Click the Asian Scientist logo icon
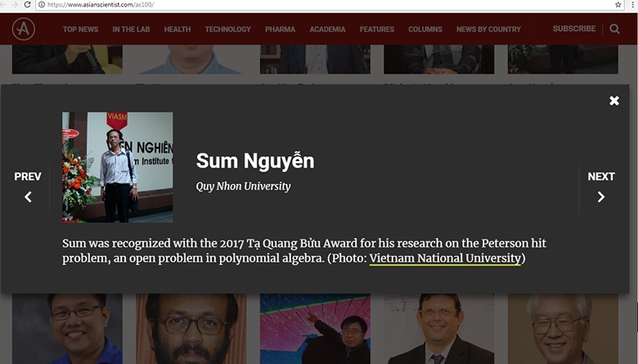The image size is (638, 364). 24,29
